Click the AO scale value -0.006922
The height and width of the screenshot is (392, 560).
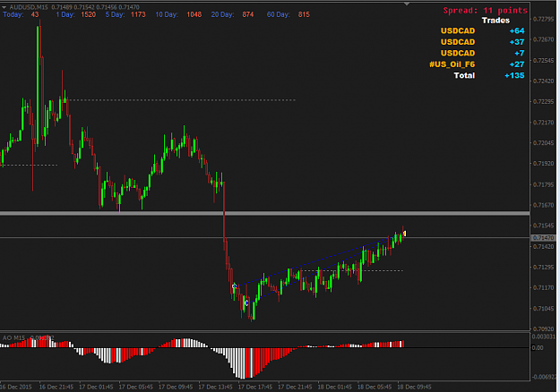(544, 377)
